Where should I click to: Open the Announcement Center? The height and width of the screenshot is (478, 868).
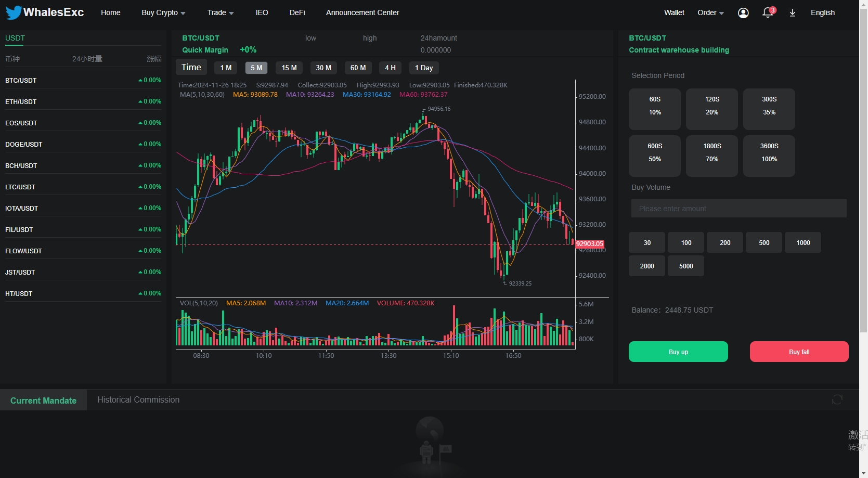(362, 12)
